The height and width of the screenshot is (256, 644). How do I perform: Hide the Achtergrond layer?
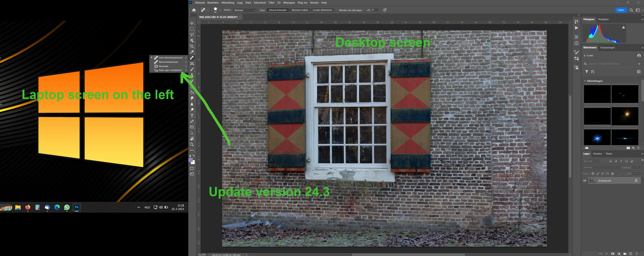coord(585,181)
